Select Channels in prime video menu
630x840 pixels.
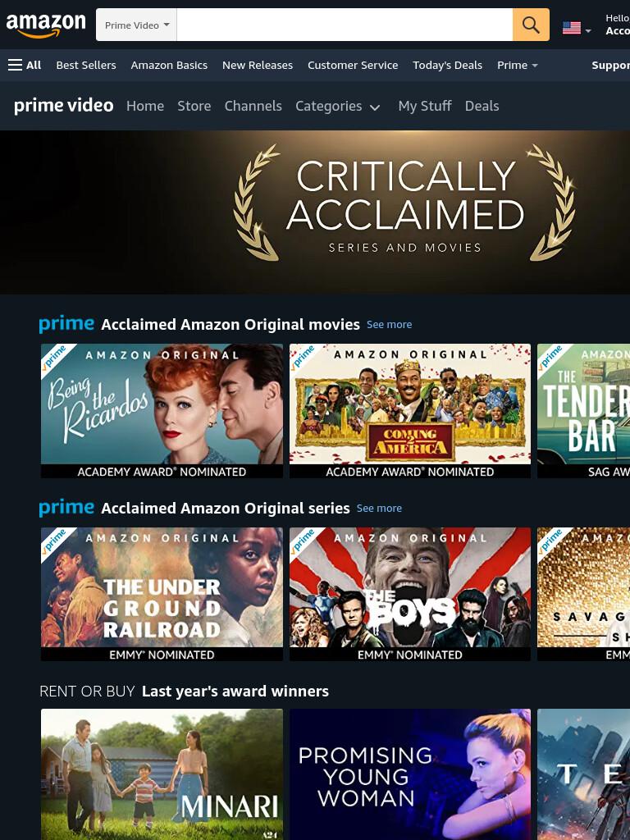[x=253, y=106]
